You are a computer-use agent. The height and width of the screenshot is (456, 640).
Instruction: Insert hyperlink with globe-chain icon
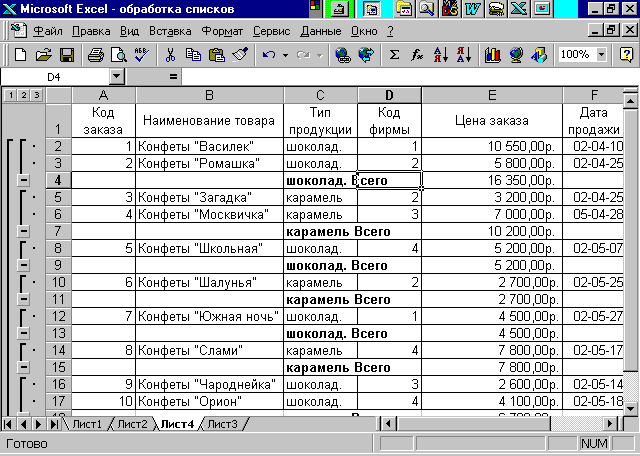tap(343, 54)
